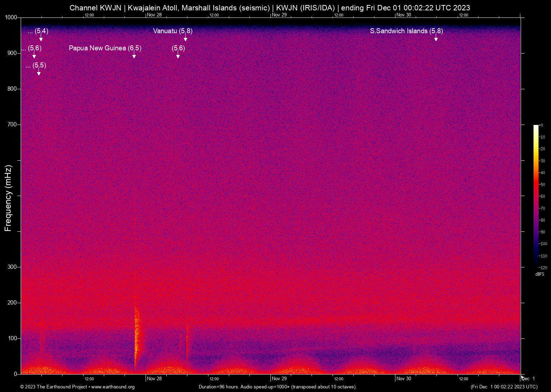Click the cursor arrow near the Dec 1 label
This screenshot has width=551, height=392.
tap(522, 377)
